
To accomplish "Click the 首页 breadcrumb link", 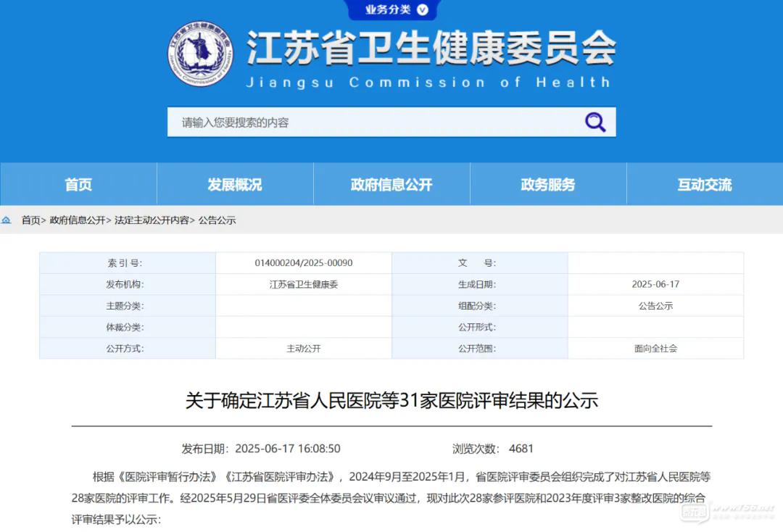I will point(30,220).
